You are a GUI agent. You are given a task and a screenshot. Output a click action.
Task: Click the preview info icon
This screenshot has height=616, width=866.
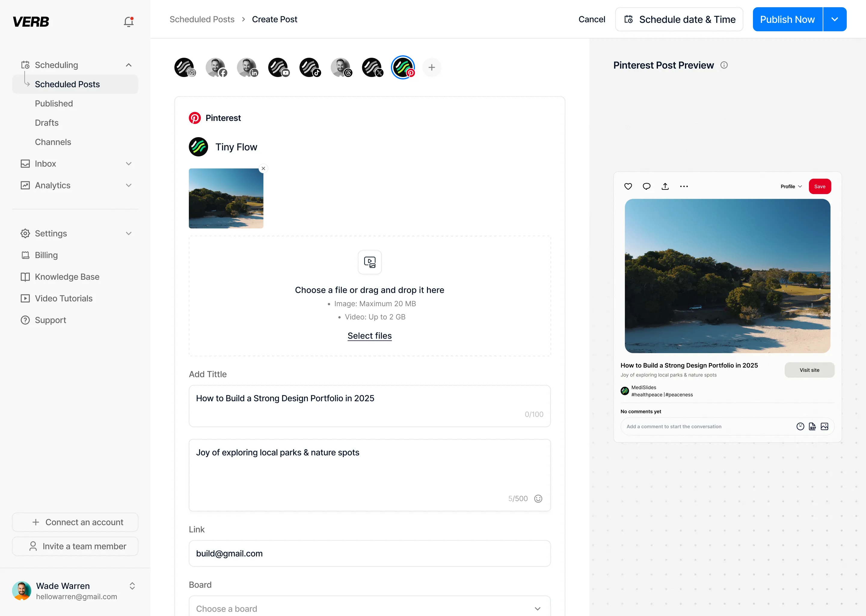click(x=724, y=65)
